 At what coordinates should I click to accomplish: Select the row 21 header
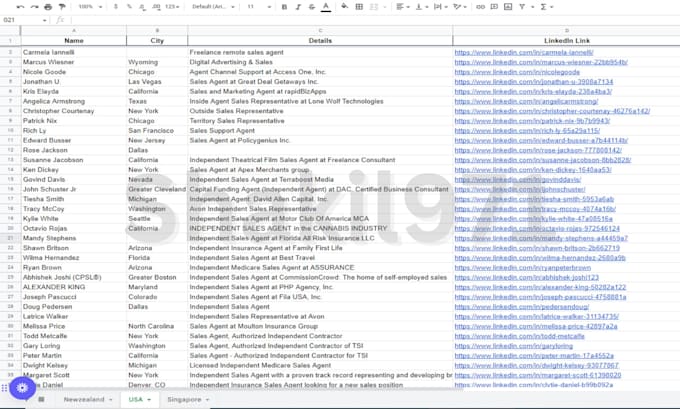click(x=10, y=238)
